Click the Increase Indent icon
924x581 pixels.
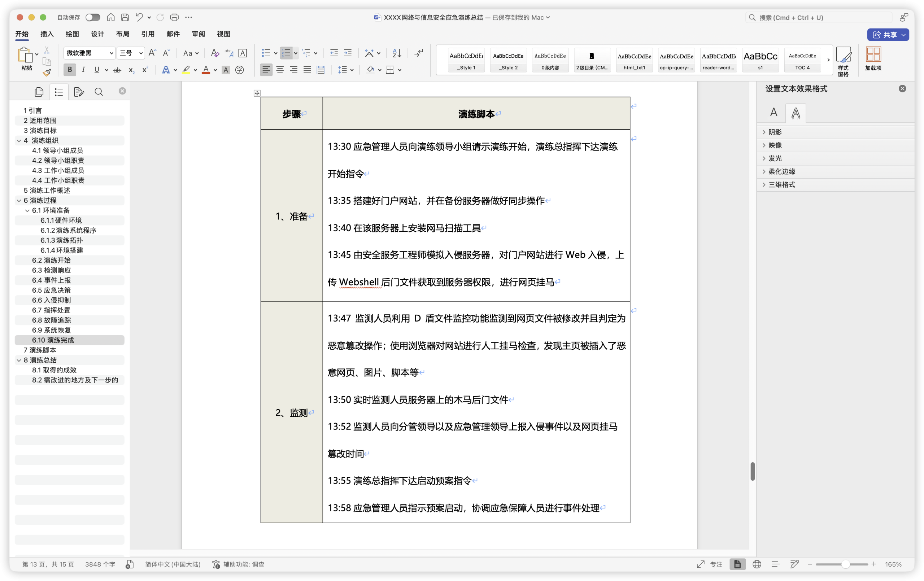coord(348,53)
